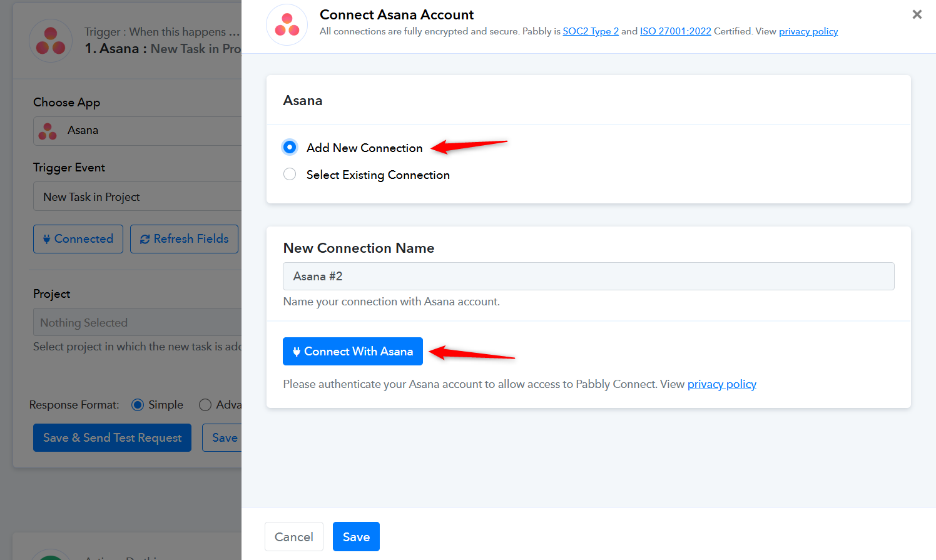Open the SOC2 Type 2 link
This screenshot has width=936, height=560.
[x=590, y=31]
